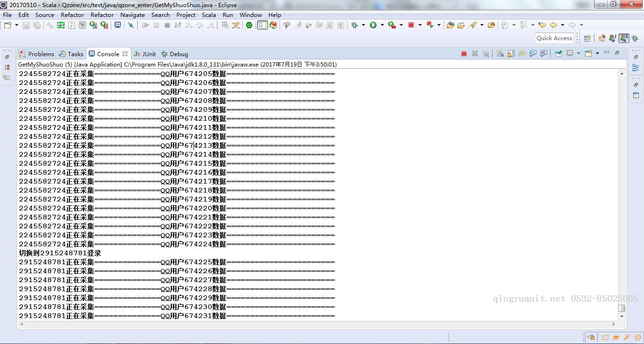
Task: Click the Skip All Breakpoints icon
Action: [131, 25]
